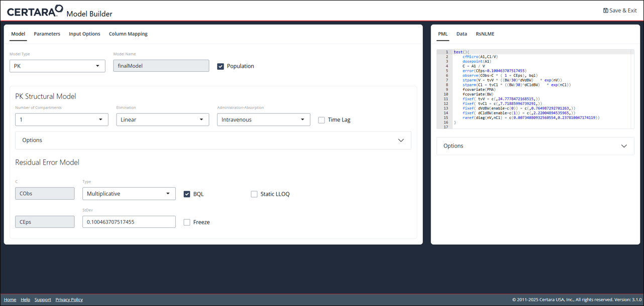
Task: Open the Parameters tab
Action: pyautogui.click(x=47, y=34)
